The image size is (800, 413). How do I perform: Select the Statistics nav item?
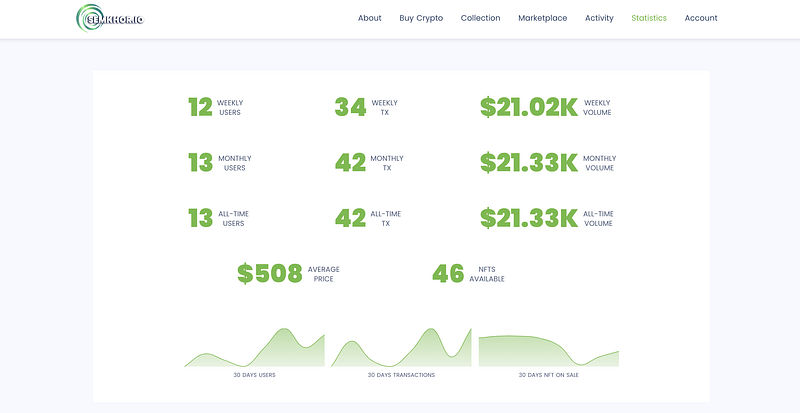click(648, 18)
